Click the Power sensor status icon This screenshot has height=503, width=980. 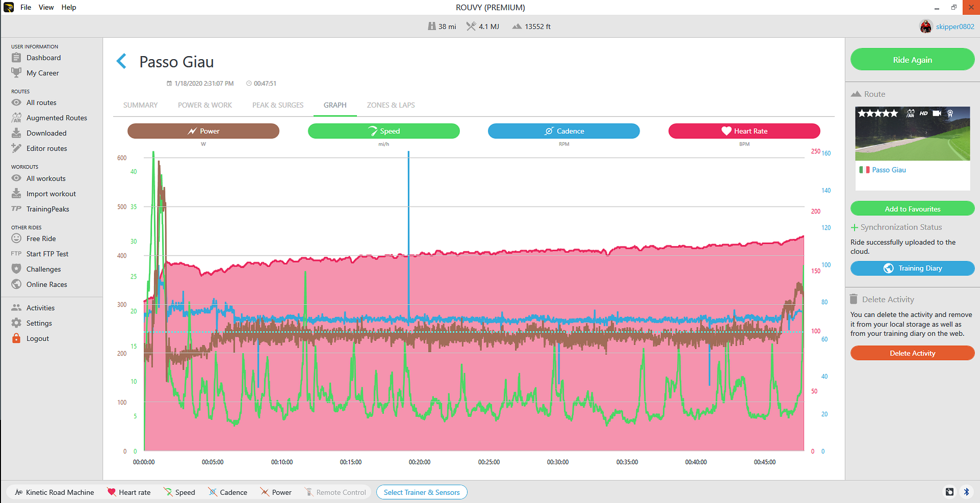pyautogui.click(x=264, y=492)
